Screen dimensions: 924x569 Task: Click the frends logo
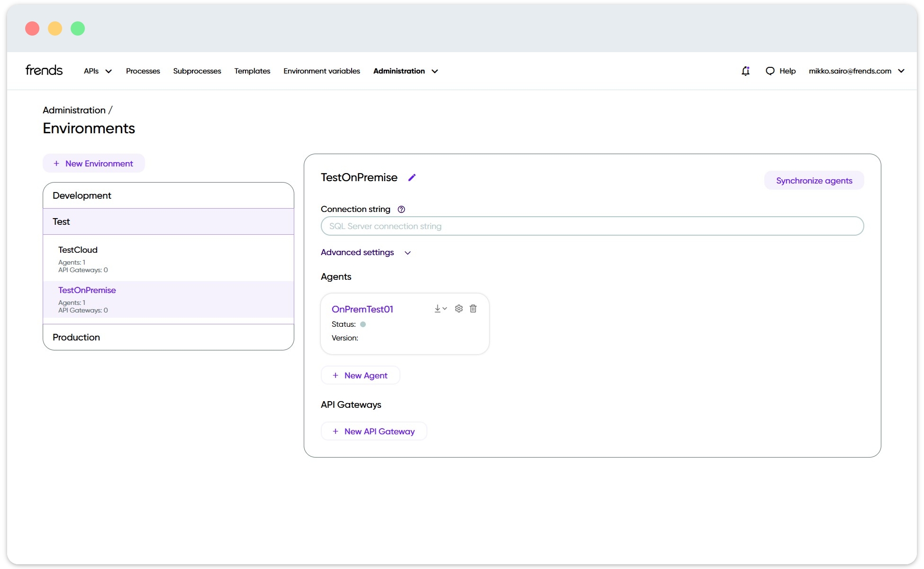point(44,70)
